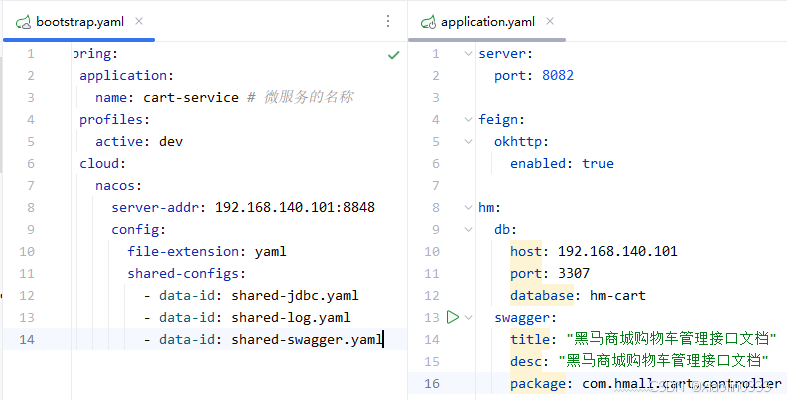
Task: Collapse the okhttp block fold arrow
Action: pos(468,142)
